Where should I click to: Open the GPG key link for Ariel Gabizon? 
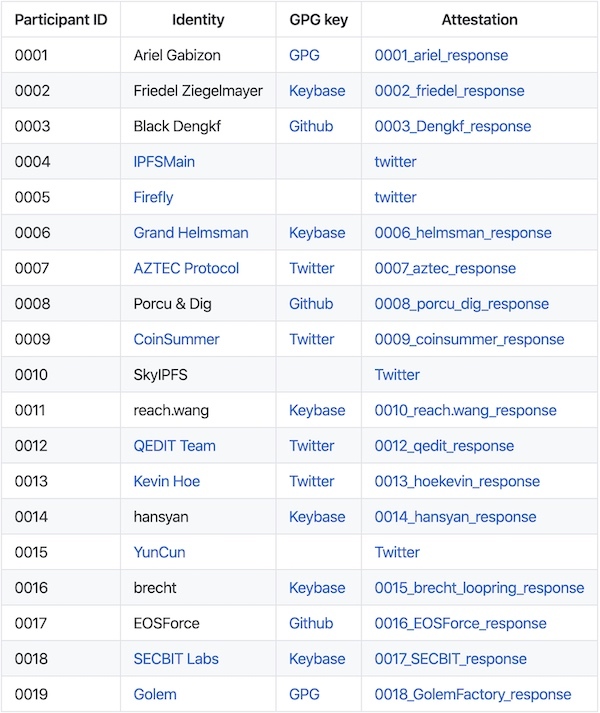tap(304, 55)
